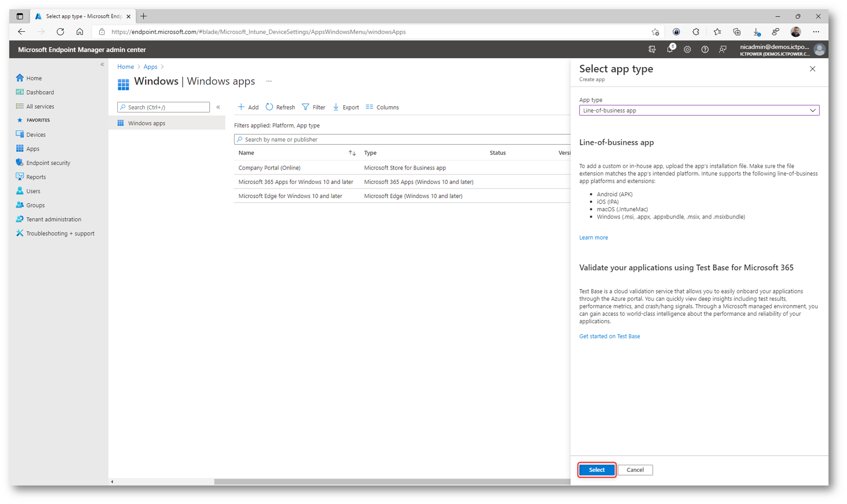Click the help question mark icon
Screen dimensions: 847x504
(705, 49)
